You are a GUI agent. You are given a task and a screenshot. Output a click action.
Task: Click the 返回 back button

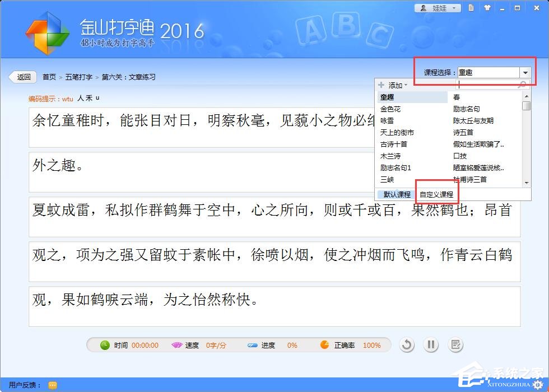coord(22,77)
